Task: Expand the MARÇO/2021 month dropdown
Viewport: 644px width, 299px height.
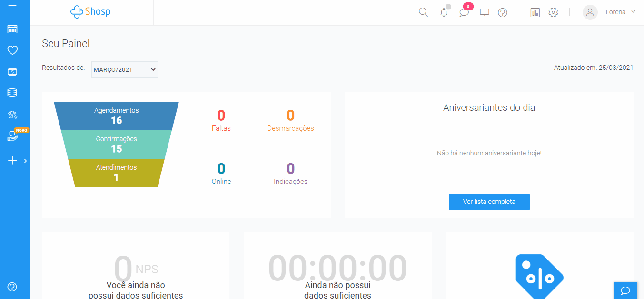Action: (x=125, y=69)
